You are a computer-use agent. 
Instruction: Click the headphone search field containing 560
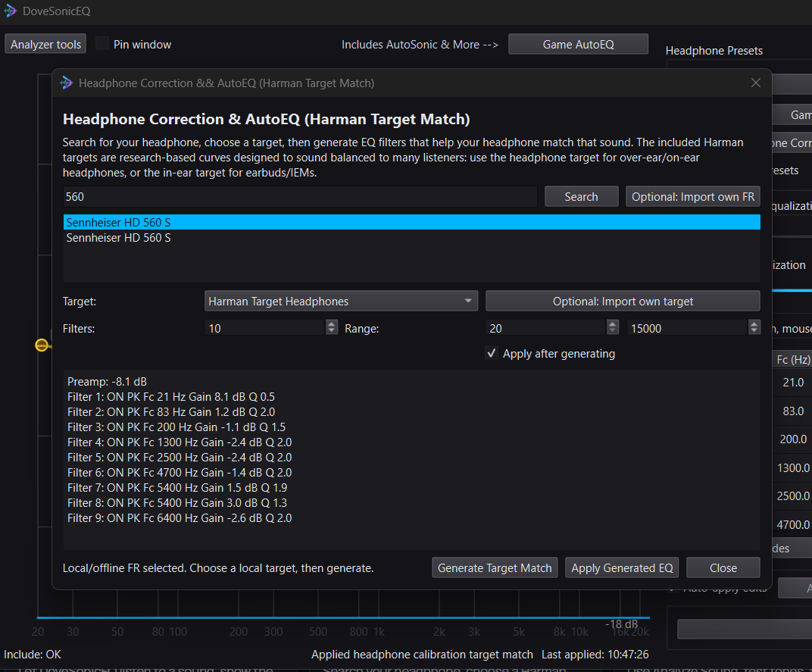click(301, 197)
